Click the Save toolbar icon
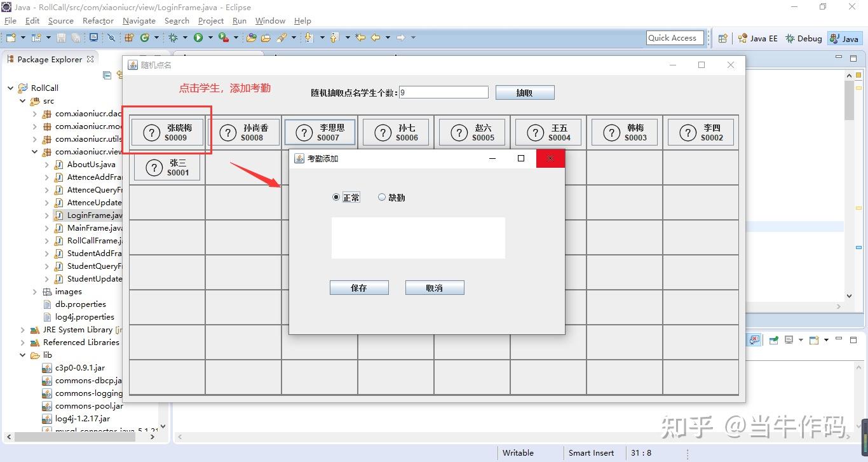This screenshot has width=868, height=462. click(61, 38)
